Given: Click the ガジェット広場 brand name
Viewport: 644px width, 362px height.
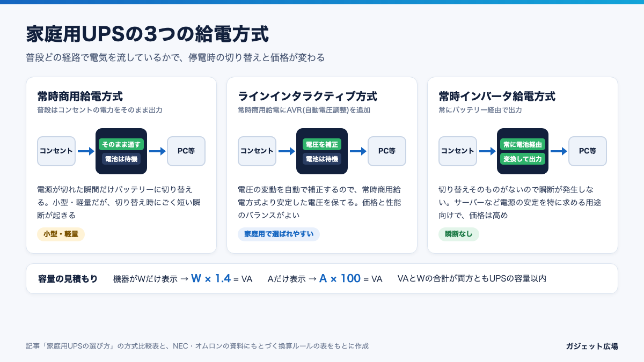Looking at the screenshot, I should (592, 346).
